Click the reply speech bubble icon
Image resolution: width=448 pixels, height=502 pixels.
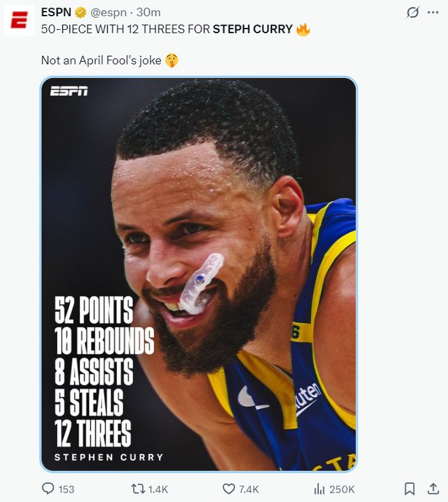[48, 488]
